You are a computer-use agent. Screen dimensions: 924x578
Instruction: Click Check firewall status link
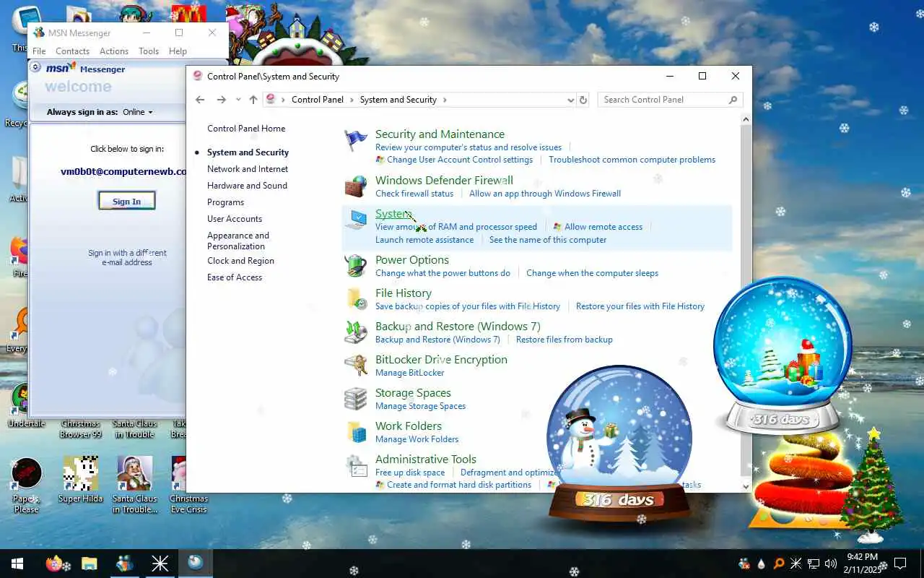click(414, 194)
